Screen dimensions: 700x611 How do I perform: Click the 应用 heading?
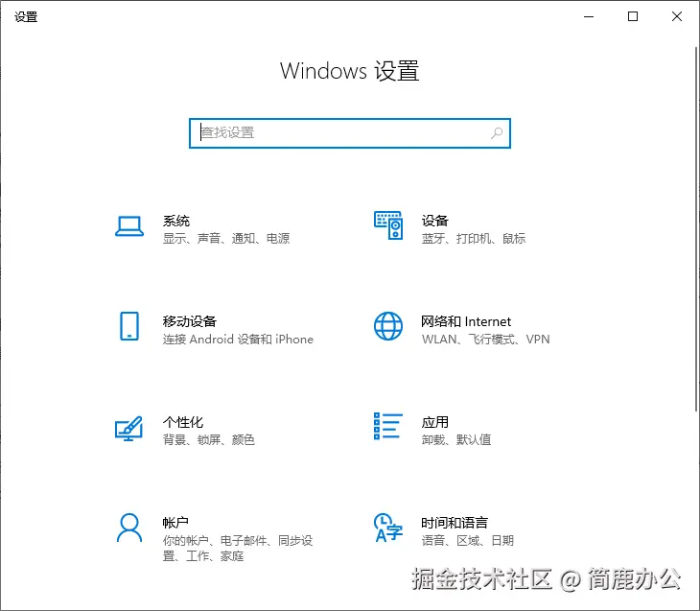(434, 422)
